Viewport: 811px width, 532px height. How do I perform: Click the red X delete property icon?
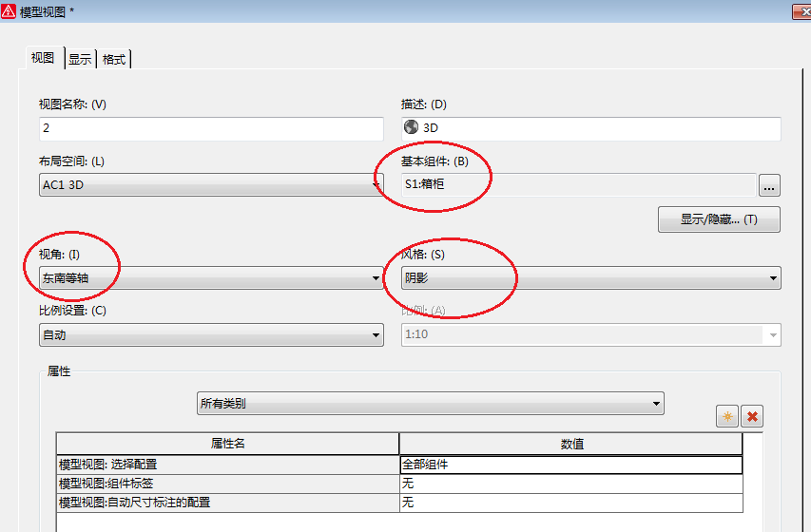[x=752, y=416]
